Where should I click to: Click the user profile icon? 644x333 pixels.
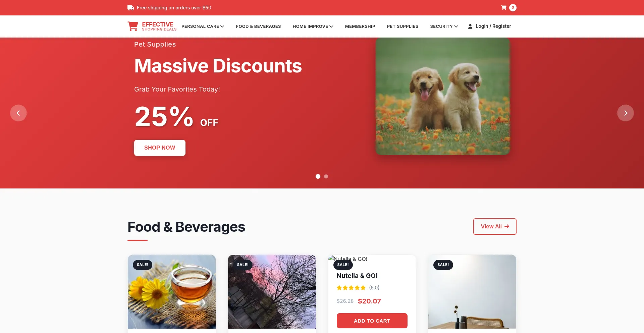click(470, 26)
